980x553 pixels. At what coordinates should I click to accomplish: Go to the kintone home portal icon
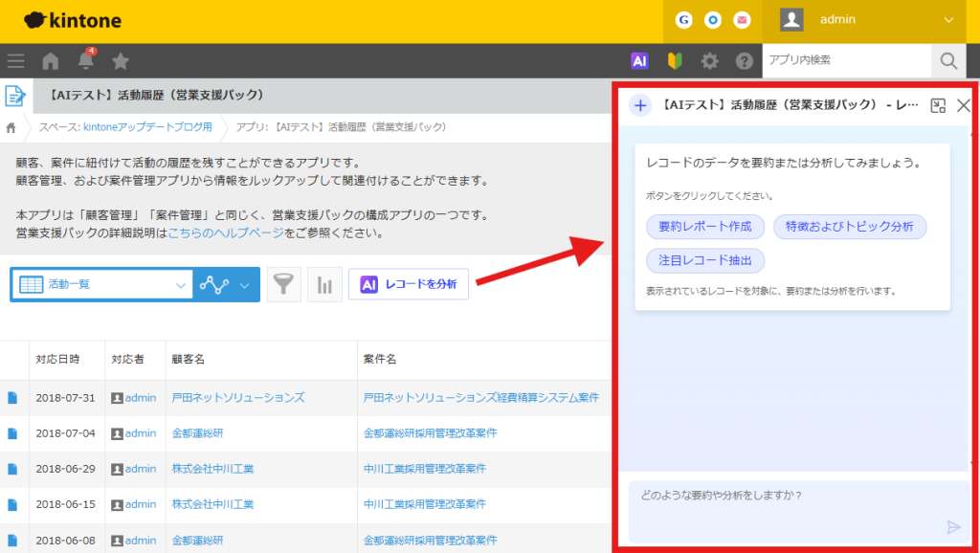[51, 61]
